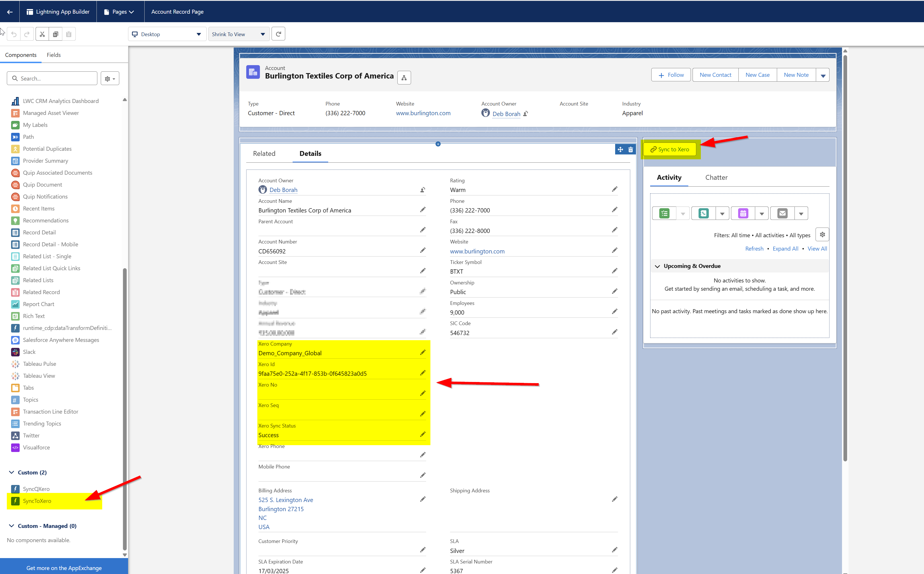Click the component Search field

pos(52,79)
